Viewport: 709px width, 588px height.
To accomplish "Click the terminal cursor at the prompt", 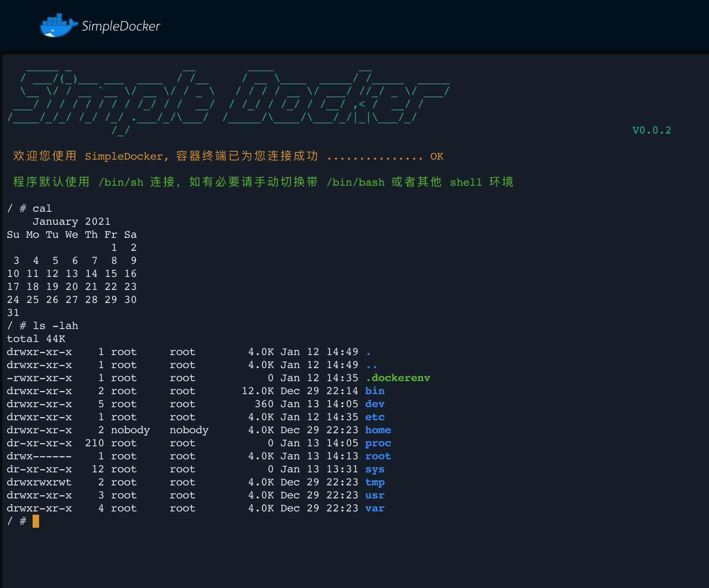I will [36, 521].
